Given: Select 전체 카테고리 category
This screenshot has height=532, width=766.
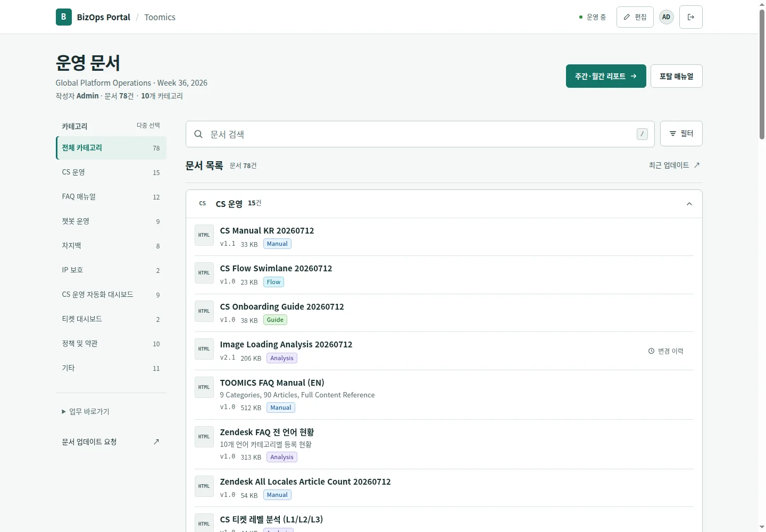Looking at the screenshot, I should [111, 148].
